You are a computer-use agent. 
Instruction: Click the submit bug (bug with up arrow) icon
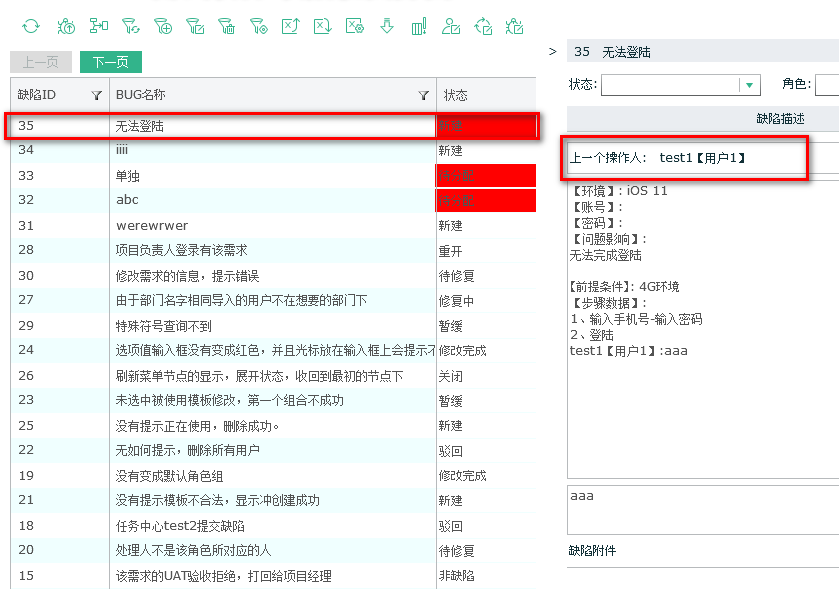coord(66,26)
